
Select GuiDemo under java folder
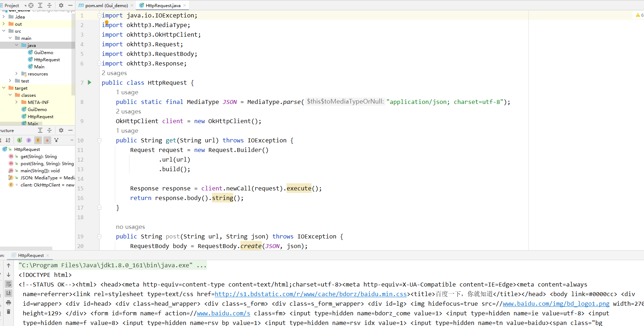[43, 52]
